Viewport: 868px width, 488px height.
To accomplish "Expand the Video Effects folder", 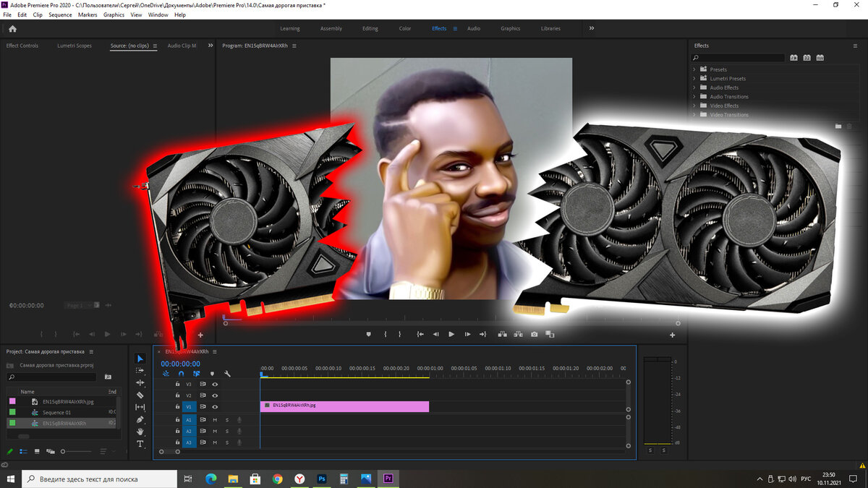I will tap(694, 106).
